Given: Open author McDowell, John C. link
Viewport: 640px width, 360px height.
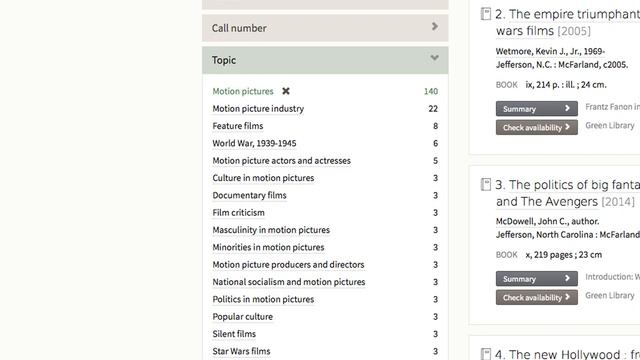Looking at the screenshot, I should 547,221.
